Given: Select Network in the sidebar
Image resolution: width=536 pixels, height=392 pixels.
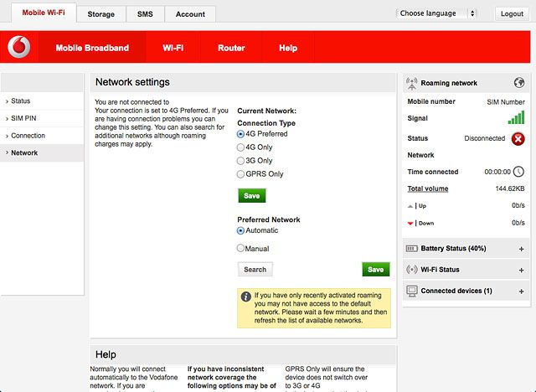Looking at the screenshot, I should click(42, 152).
